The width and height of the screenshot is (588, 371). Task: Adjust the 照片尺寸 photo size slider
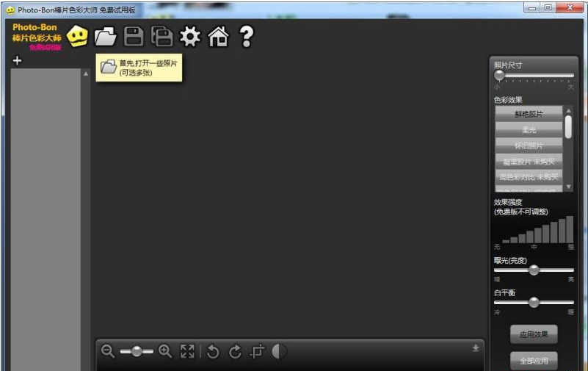[534, 76]
